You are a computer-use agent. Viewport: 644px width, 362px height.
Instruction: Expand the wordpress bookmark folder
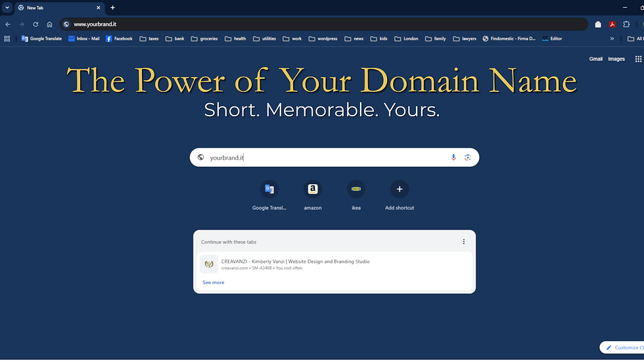[x=323, y=39]
